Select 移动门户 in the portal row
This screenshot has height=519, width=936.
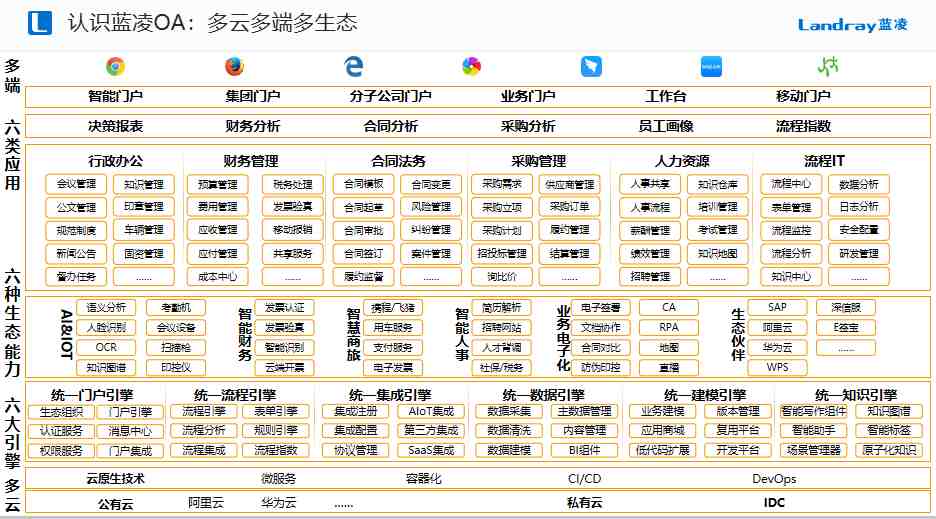pyautogui.click(x=803, y=96)
